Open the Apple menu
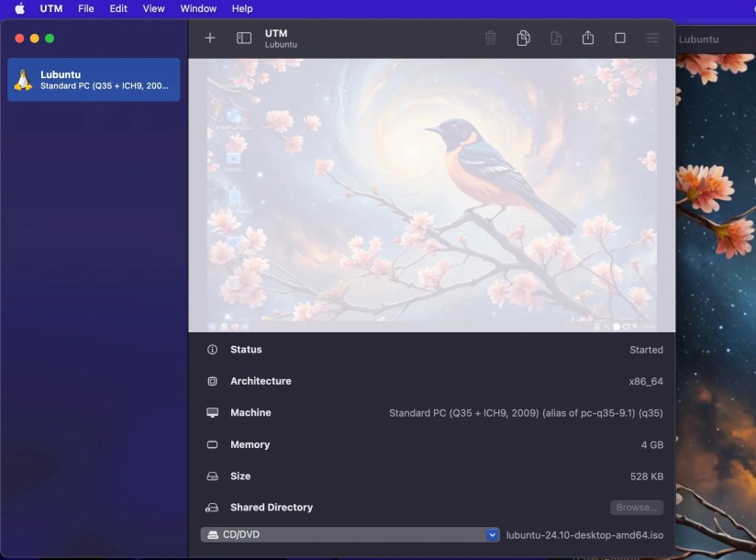Viewport: 756px width, 560px height. click(20, 8)
